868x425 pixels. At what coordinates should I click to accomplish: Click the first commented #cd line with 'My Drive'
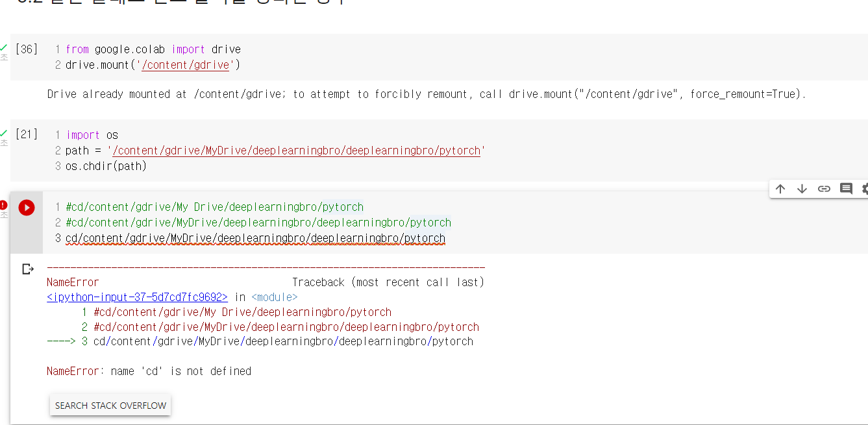214,208
